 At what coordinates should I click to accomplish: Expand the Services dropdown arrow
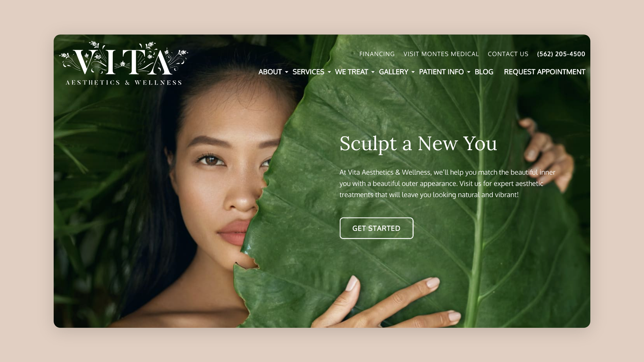click(x=329, y=72)
